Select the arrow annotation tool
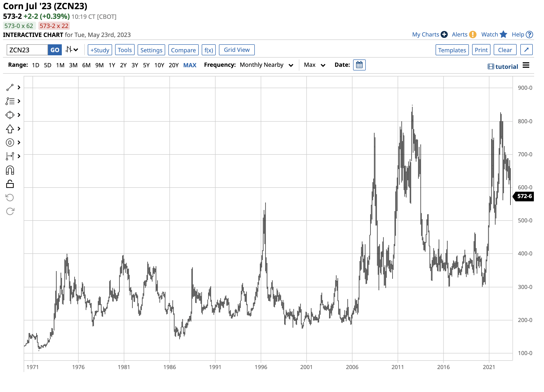This screenshot has width=544, height=392. (x=10, y=129)
